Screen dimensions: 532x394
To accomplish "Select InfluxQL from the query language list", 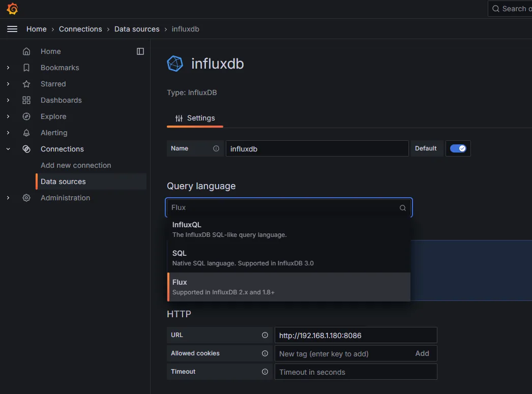I will pyautogui.click(x=289, y=230).
